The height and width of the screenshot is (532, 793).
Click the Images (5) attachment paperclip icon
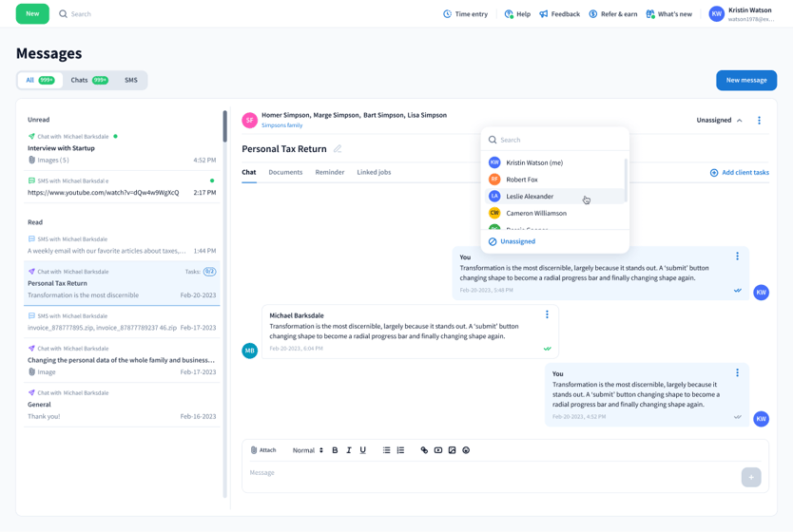click(x=32, y=161)
